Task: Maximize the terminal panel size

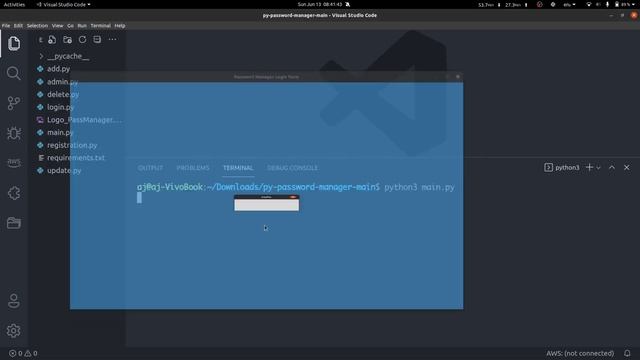Action: tap(612, 167)
